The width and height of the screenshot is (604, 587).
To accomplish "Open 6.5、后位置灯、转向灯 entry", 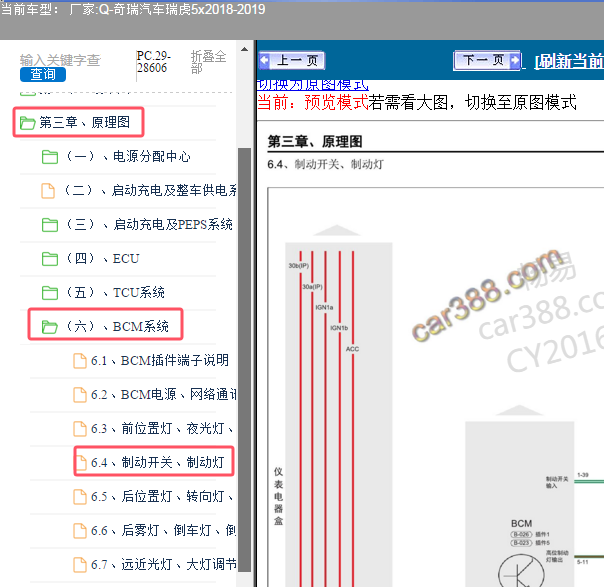I will [x=162, y=496].
